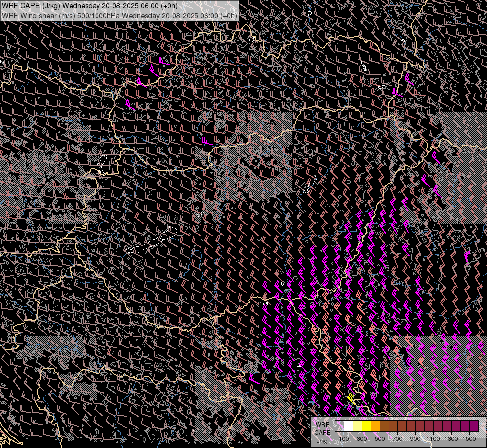
Task: Click the legend value 300
Action: pos(362,439)
